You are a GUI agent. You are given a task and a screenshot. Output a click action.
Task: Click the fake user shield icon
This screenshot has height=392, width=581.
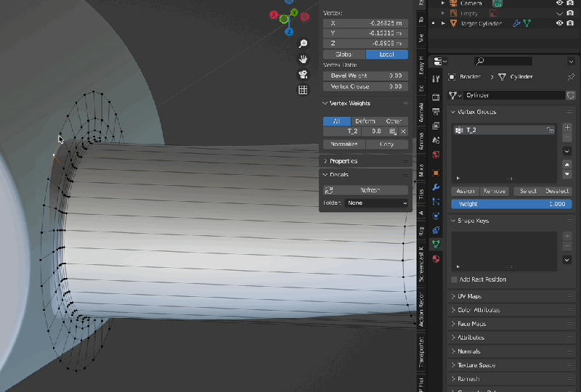[x=571, y=95]
